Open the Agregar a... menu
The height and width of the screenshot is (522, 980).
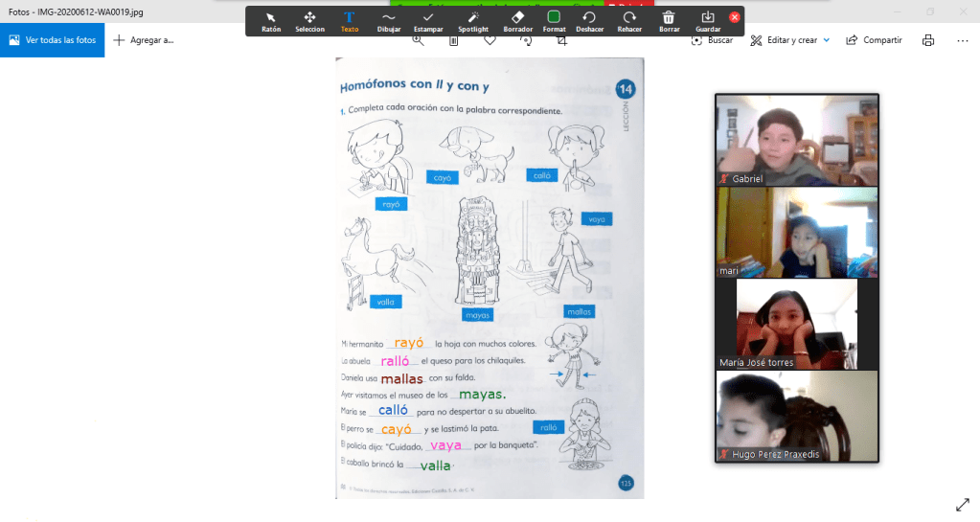pos(144,40)
